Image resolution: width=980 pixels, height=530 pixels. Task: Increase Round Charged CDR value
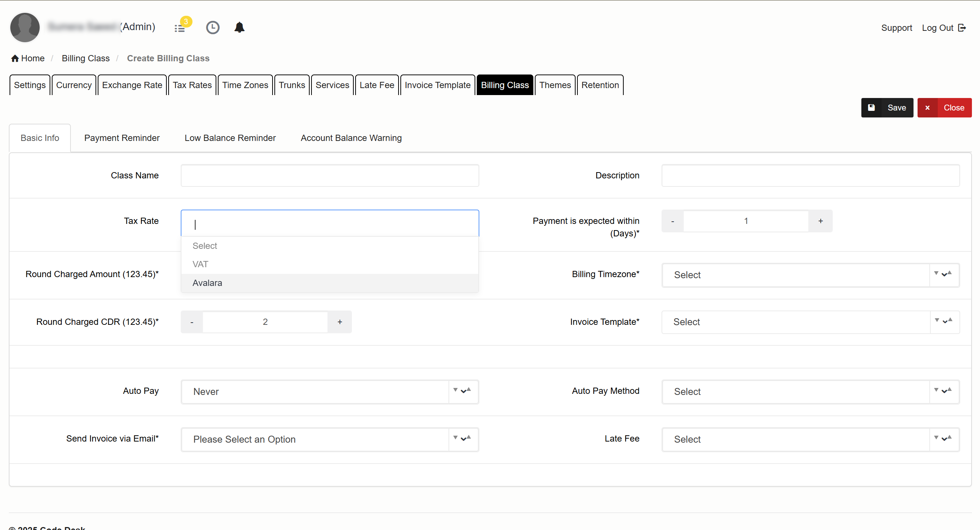pyautogui.click(x=339, y=322)
